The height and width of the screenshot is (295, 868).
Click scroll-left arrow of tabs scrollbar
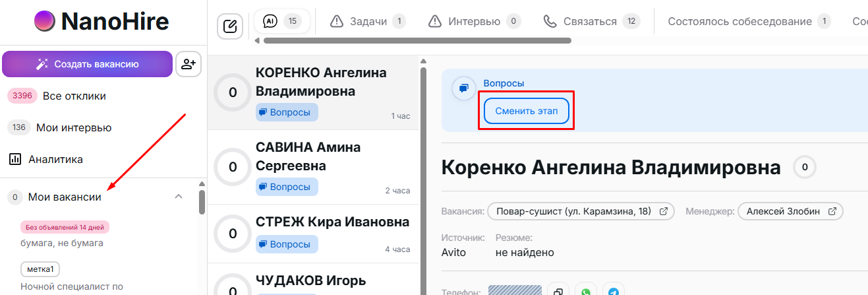258,40
